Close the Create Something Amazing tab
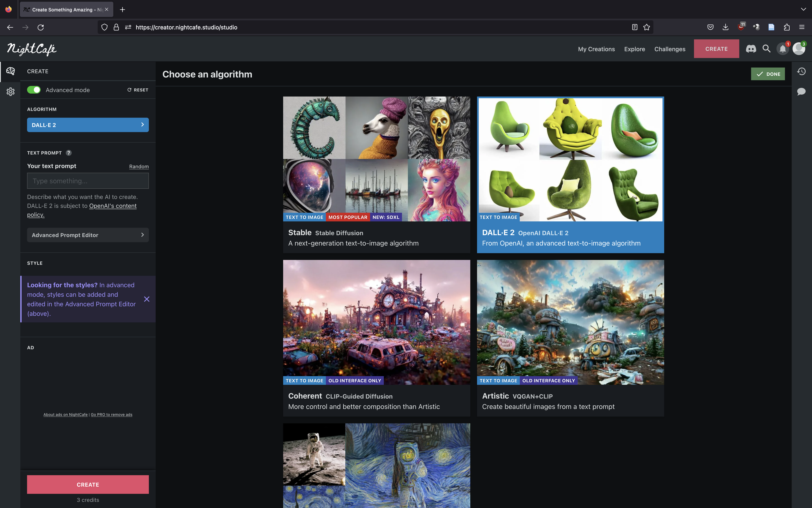Viewport: 812px width, 508px height. click(x=106, y=9)
